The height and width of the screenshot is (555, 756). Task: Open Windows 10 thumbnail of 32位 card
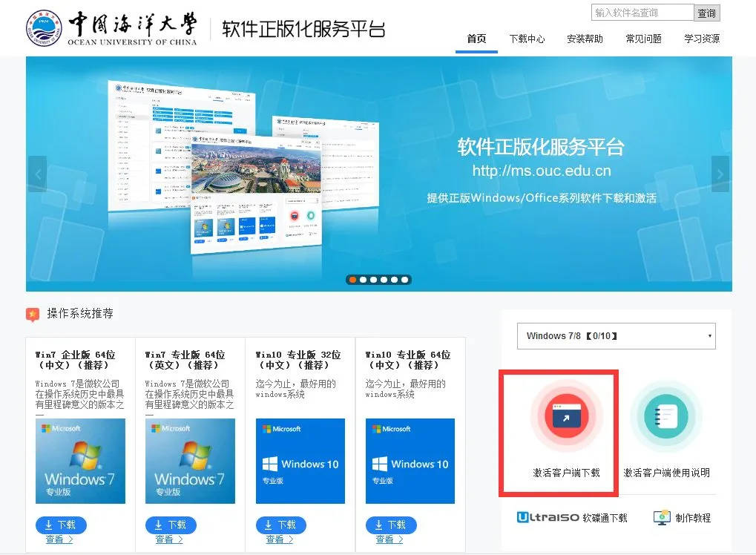point(300,461)
